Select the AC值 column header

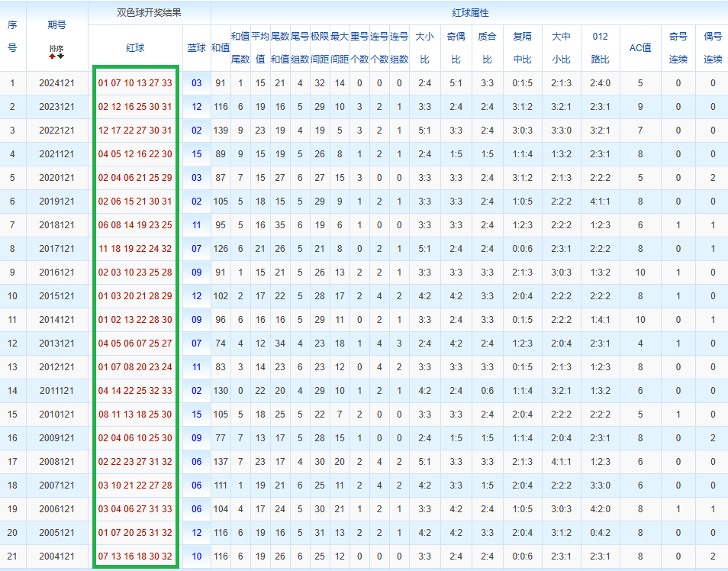[x=640, y=47]
